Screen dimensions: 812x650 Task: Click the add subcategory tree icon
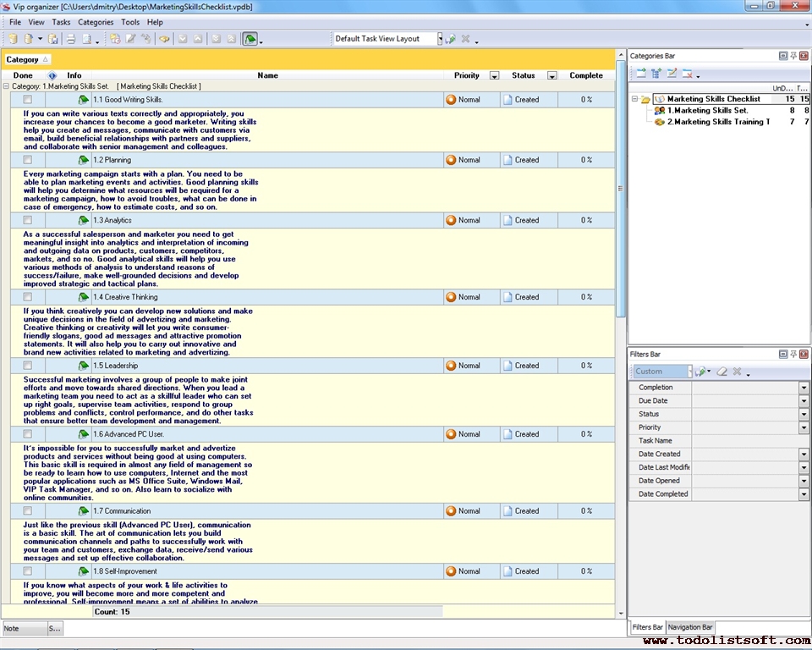tap(656, 74)
